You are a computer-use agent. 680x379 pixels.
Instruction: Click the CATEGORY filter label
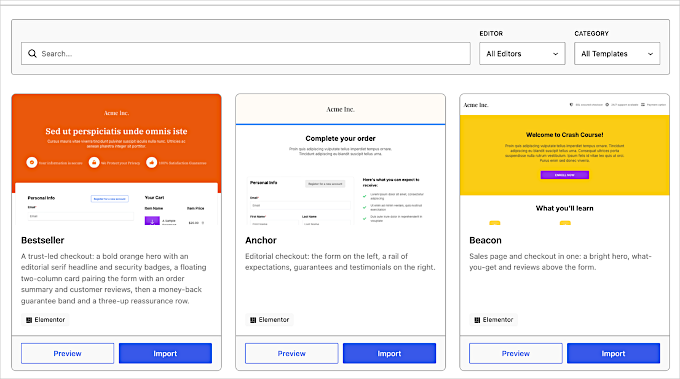click(x=592, y=33)
